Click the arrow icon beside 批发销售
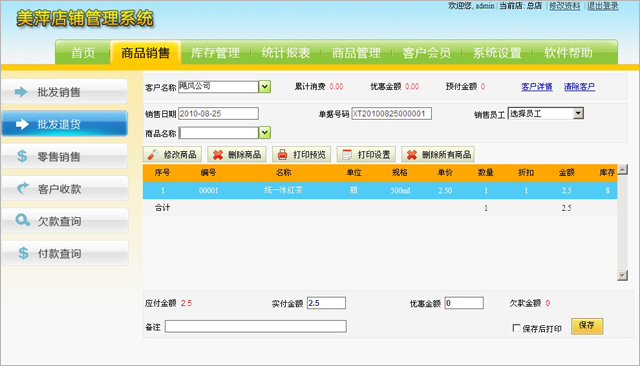 21,92
